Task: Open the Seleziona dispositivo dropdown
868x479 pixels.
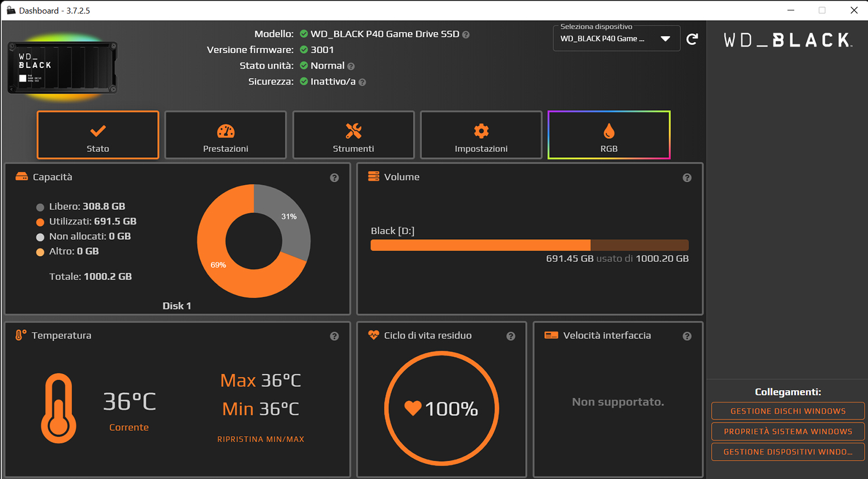Action: coord(616,39)
